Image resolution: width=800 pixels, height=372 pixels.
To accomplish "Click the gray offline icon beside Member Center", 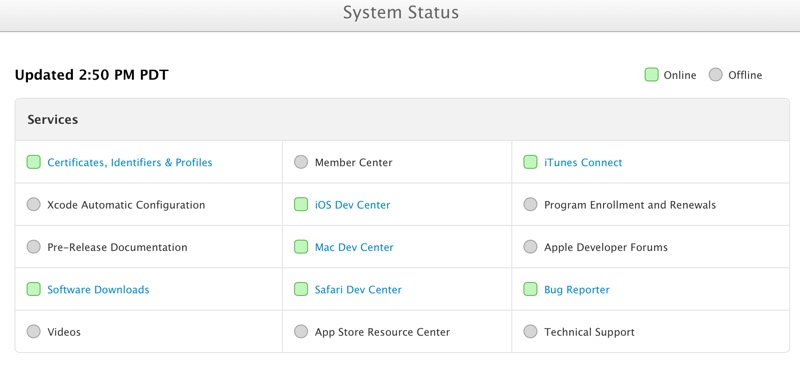I will pyautogui.click(x=301, y=162).
